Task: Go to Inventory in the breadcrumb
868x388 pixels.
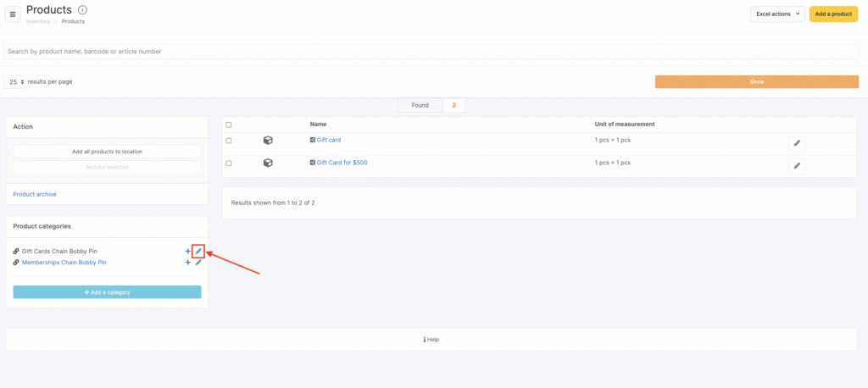Action: click(x=39, y=21)
